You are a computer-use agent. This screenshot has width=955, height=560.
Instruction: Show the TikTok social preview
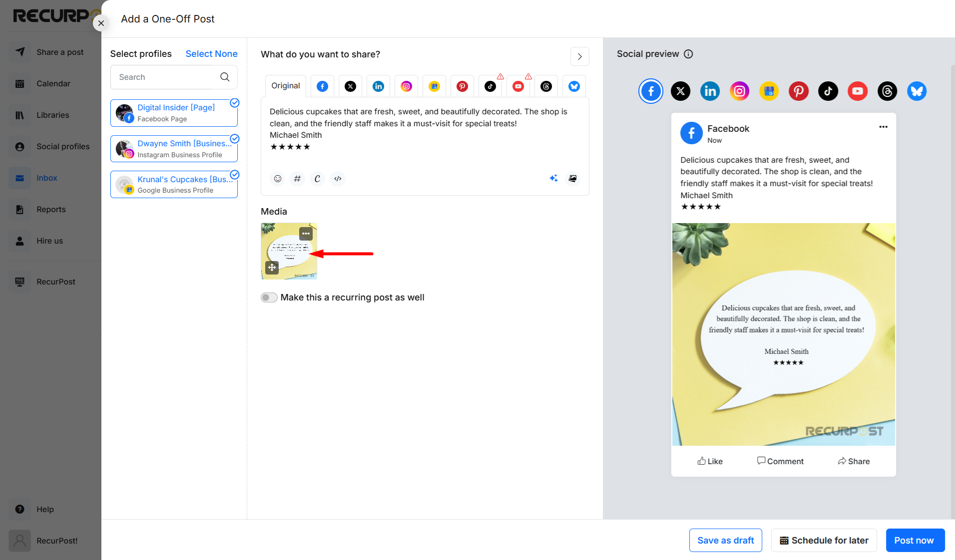coord(828,91)
